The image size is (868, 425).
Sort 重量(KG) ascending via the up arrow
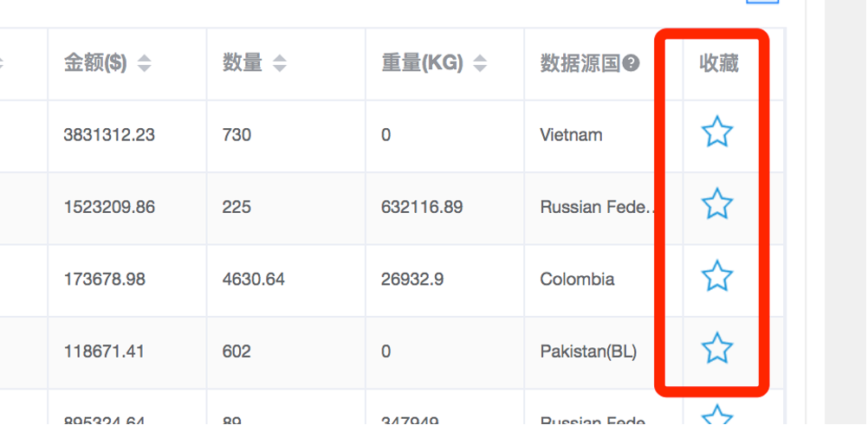[480, 58]
